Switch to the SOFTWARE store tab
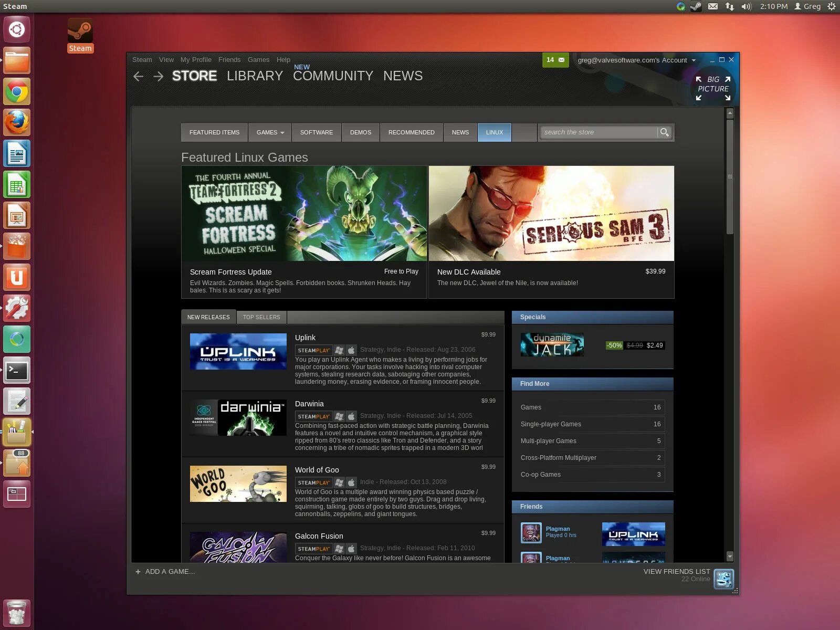 point(316,132)
